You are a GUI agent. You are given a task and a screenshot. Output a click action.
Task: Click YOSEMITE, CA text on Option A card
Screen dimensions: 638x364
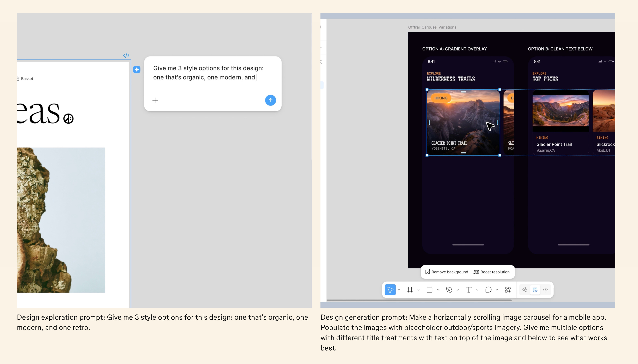click(x=443, y=148)
